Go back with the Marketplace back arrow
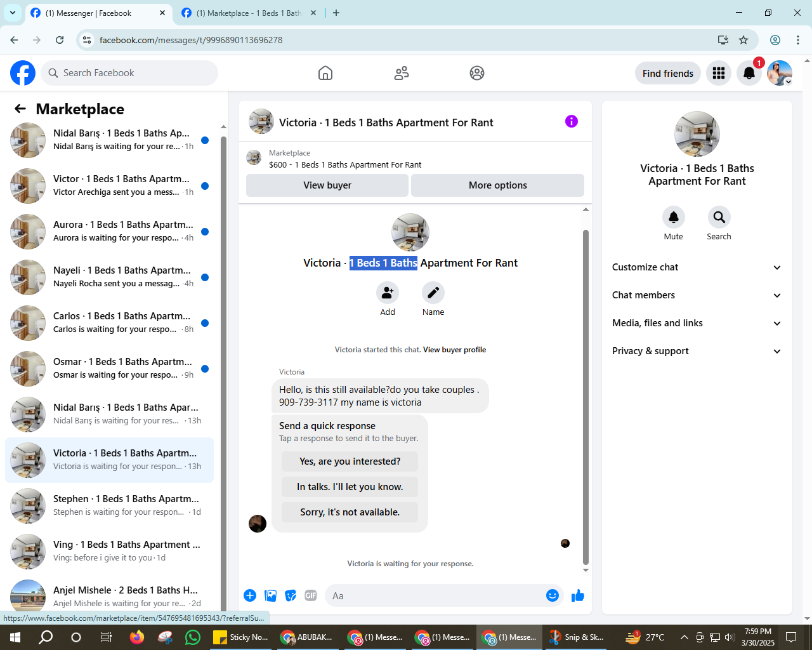This screenshot has width=812, height=650. click(20, 109)
